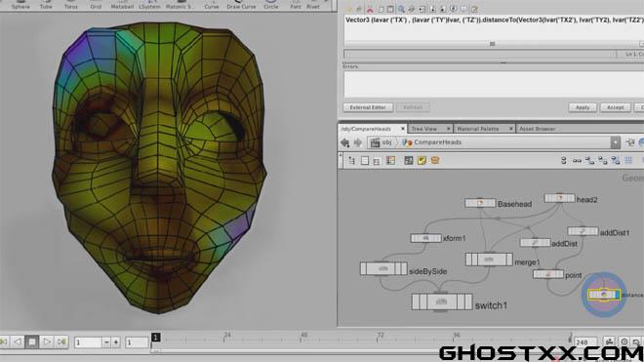Switch to the /obj/CompareHeads tab
Screen dimensions: 644x362
(366, 129)
